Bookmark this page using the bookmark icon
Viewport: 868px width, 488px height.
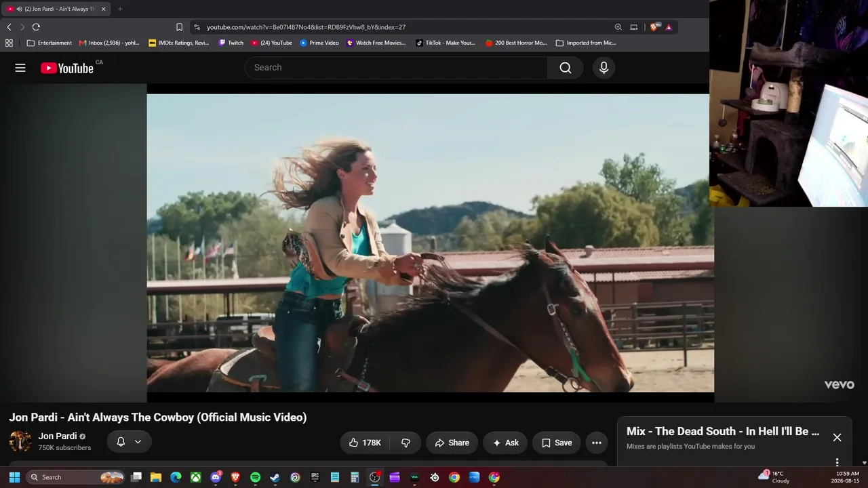(179, 27)
